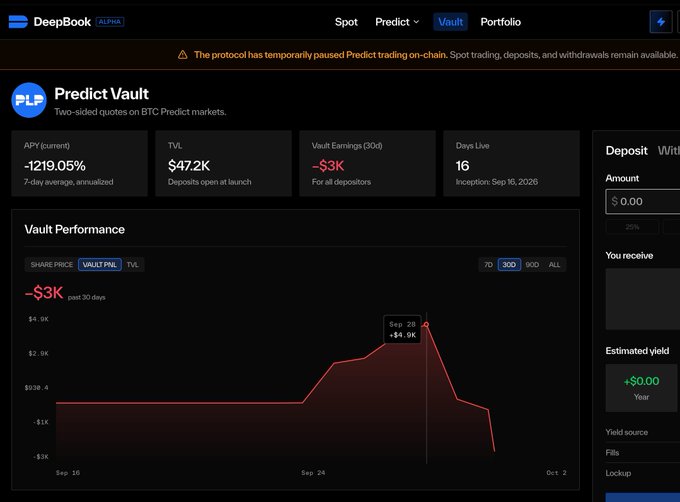This screenshot has width=680, height=502.
Task: Click the PLP vault round logo
Action: coord(29,100)
